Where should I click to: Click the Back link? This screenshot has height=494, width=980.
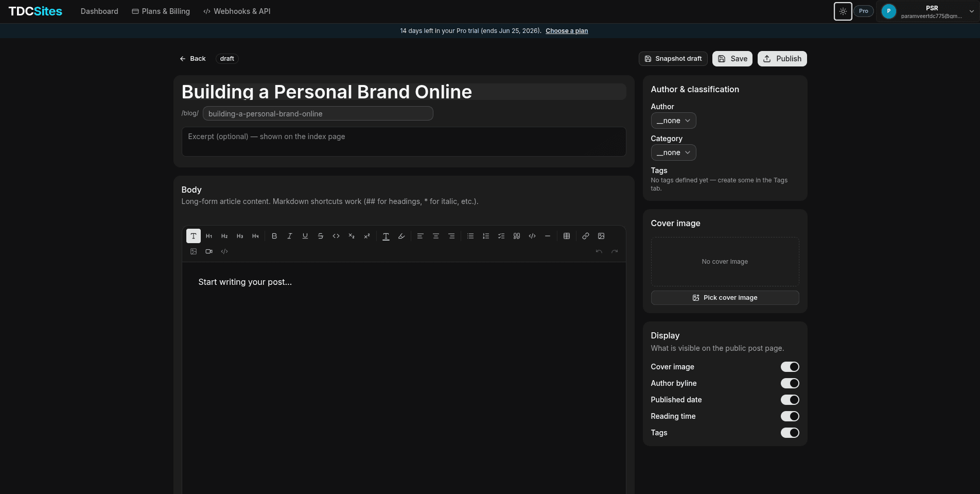(x=192, y=59)
